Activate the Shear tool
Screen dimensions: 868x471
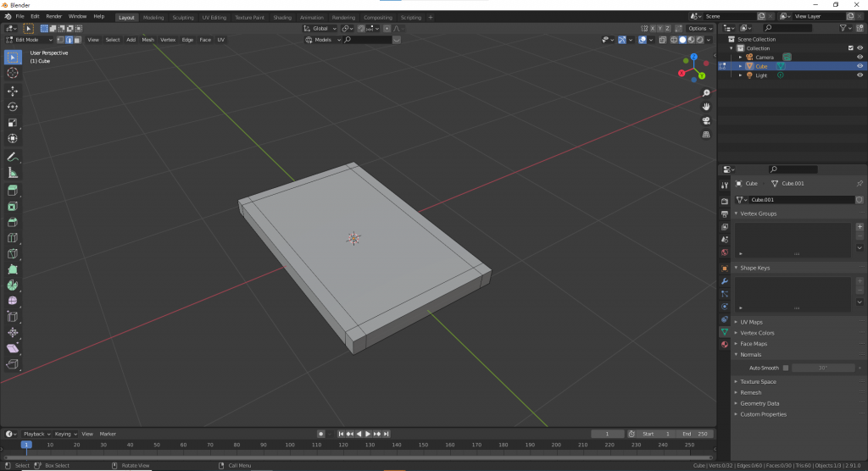click(x=13, y=348)
